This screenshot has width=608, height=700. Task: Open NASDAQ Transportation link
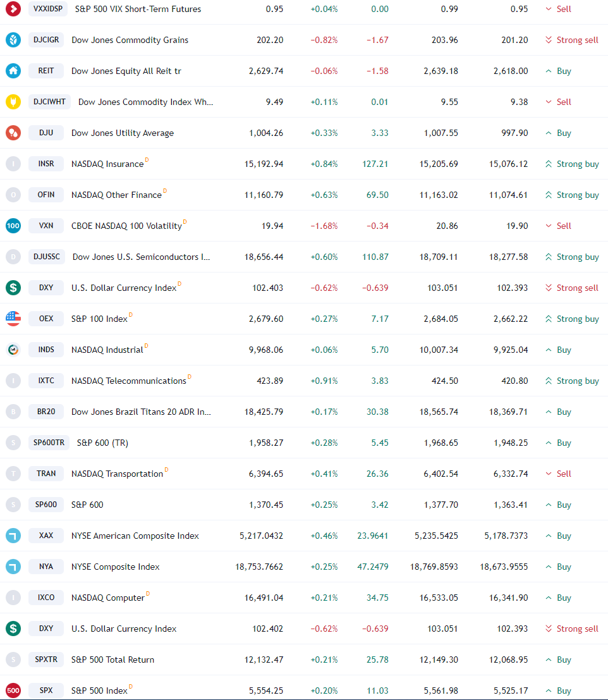(x=118, y=474)
